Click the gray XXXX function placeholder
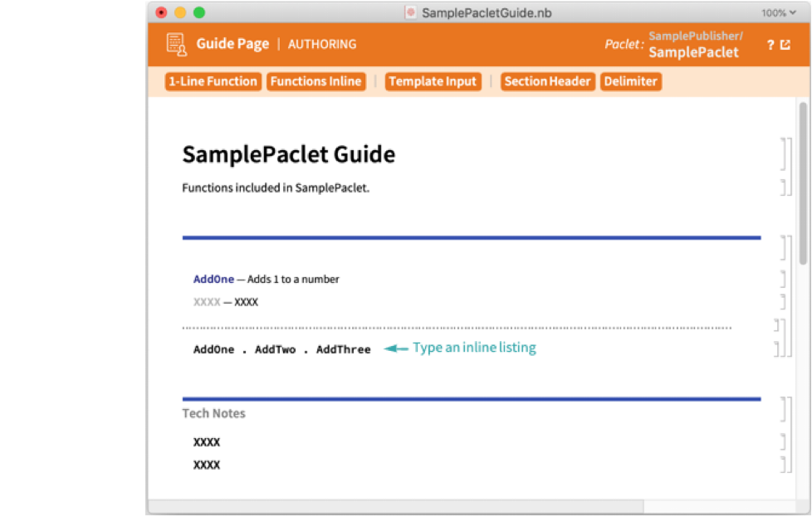The width and height of the screenshot is (812, 521). pyautogui.click(x=207, y=302)
